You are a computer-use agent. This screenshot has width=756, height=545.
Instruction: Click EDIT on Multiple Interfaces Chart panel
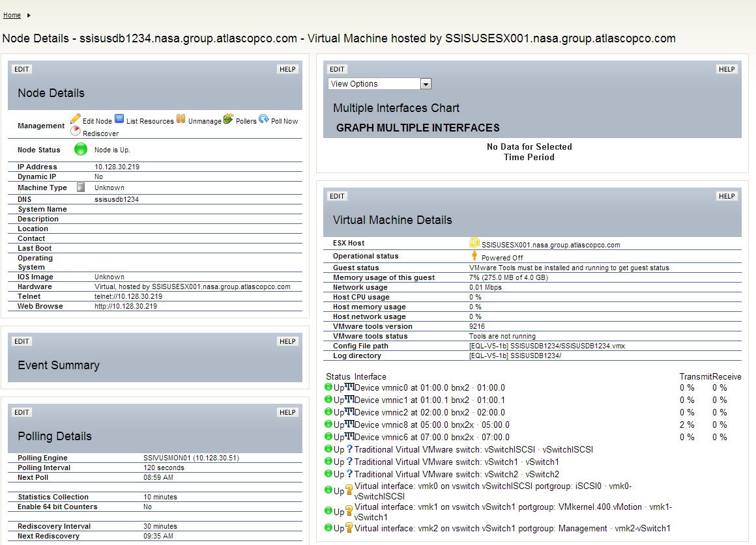point(338,69)
